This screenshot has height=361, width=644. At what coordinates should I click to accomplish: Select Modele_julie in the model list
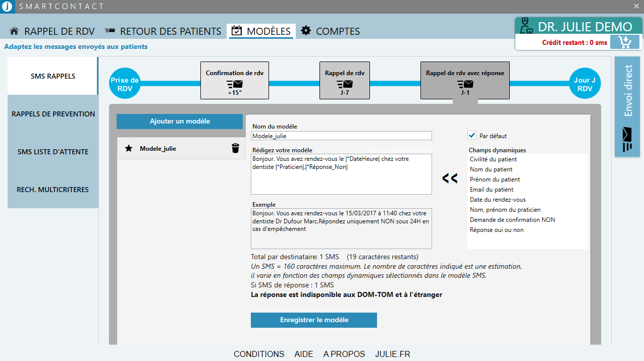pos(181,148)
